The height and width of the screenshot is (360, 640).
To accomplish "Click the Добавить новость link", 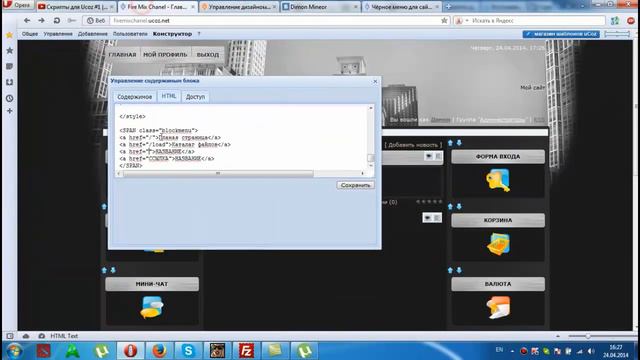I will click(413, 145).
